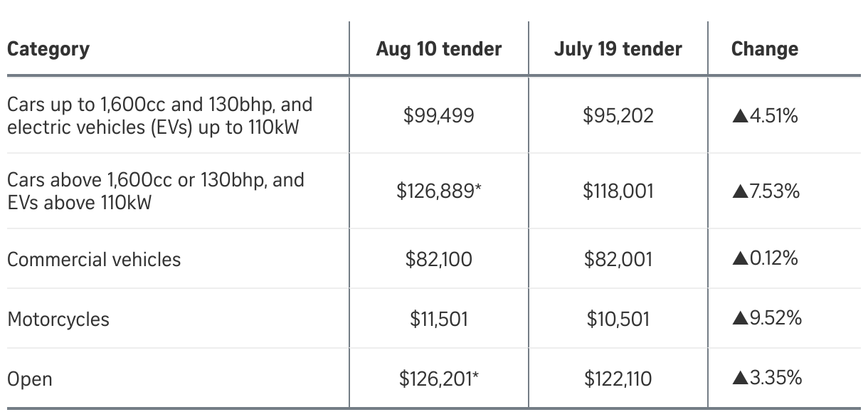The image size is (868, 417).
Task: Click the Motorcycles category label
Action: (58, 319)
